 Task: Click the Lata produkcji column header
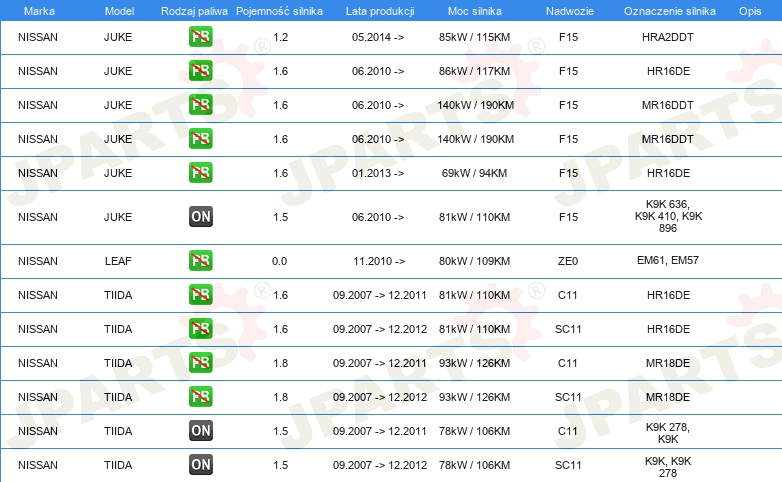coord(380,11)
